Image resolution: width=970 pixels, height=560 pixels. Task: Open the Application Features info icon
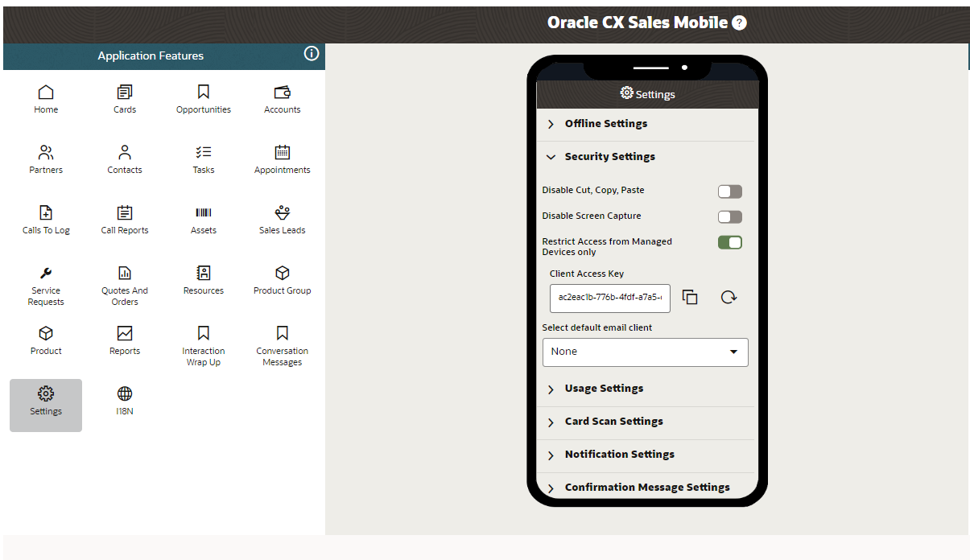[x=312, y=54]
